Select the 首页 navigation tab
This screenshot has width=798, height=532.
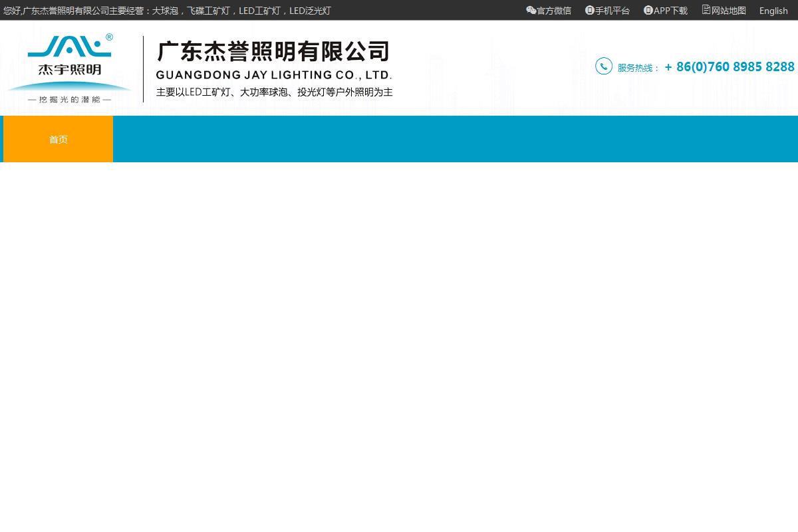pyautogui.click(x=58, y=139)
